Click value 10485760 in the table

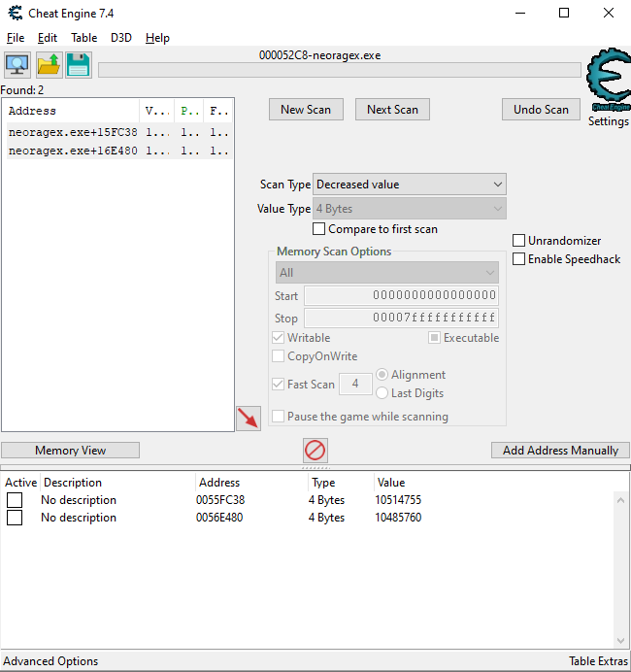pyautogui.click(x=398, y=518)
